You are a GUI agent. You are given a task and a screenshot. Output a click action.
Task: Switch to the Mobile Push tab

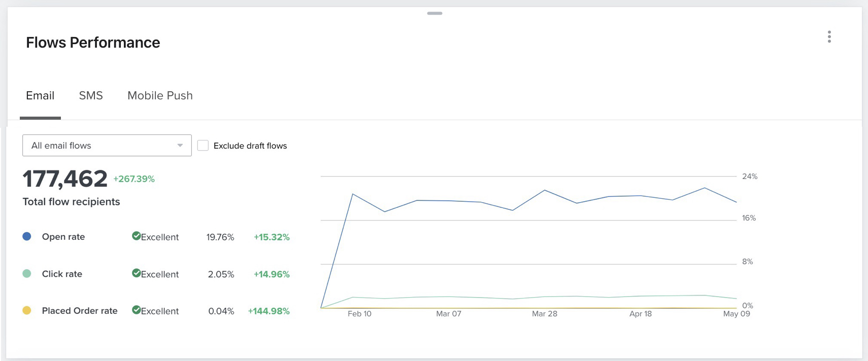160,96
